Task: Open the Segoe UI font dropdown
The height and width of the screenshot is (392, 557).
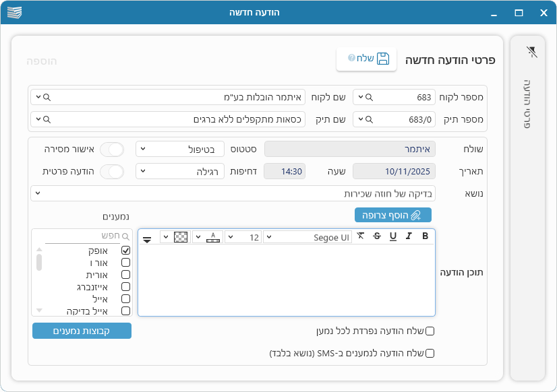Action: [x=307, y=237]
